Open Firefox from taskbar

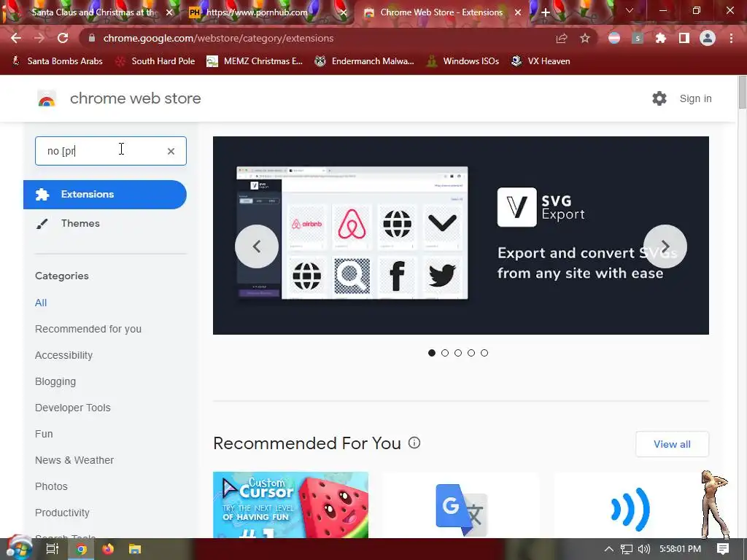coord(108,549)
